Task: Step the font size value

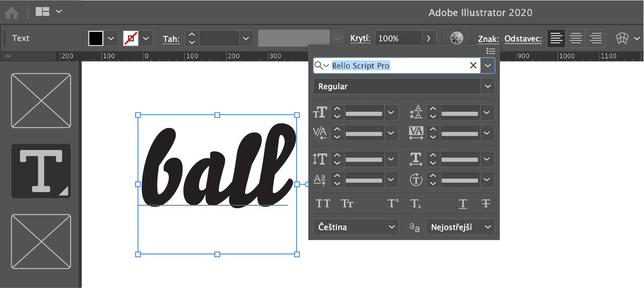Action: point(337,112)
